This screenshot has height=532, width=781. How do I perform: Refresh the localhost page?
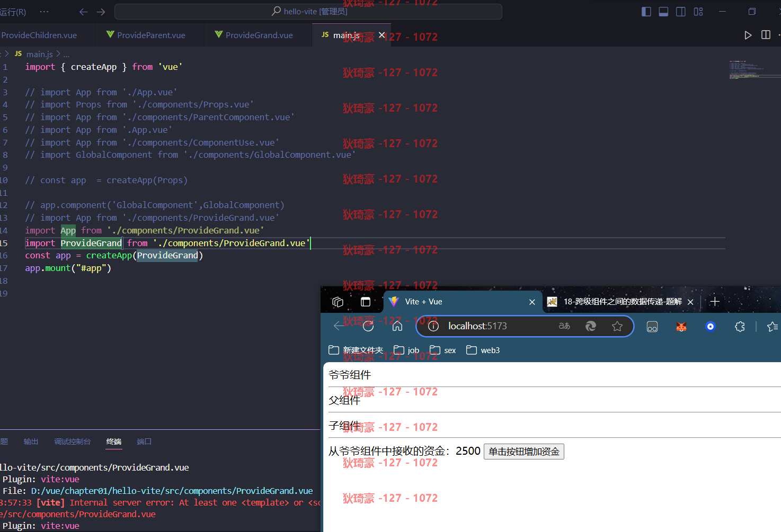click(368, 326)
